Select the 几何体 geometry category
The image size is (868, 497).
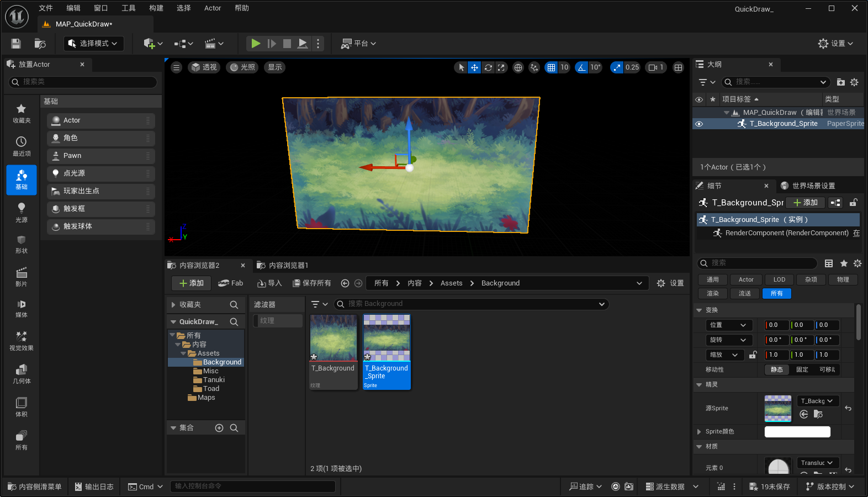click(22, 374)
